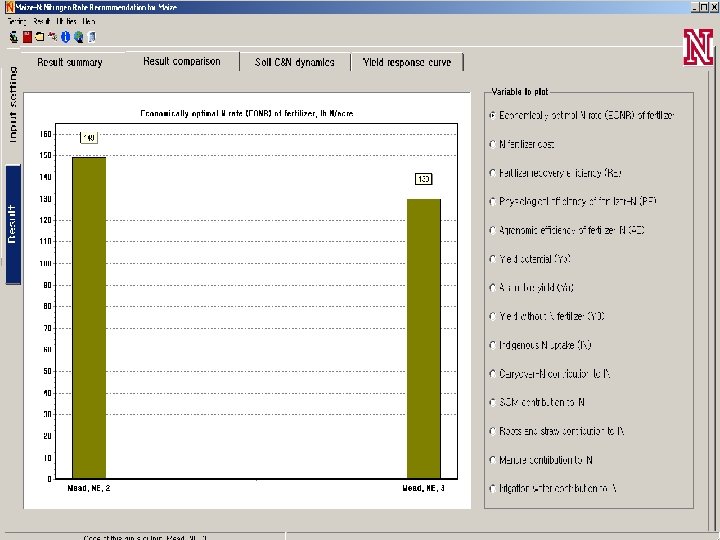Open the Help menu

click(89, 22)
